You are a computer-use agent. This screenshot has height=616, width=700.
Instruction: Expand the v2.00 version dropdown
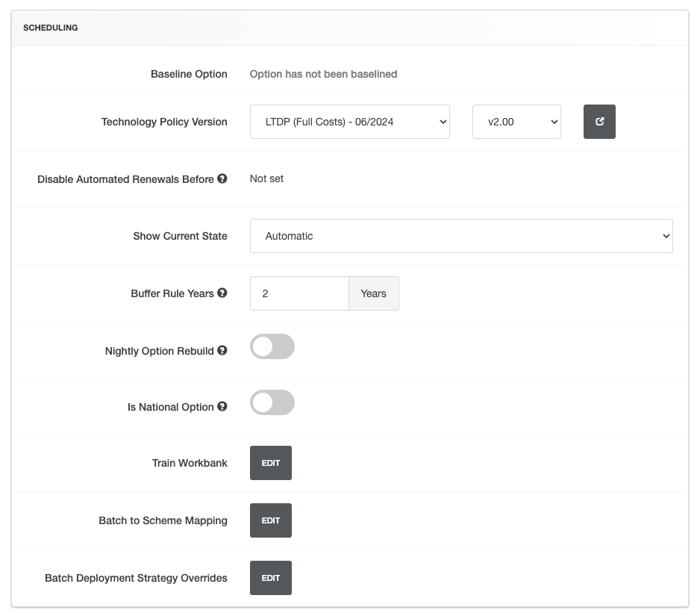pos(516,122)
